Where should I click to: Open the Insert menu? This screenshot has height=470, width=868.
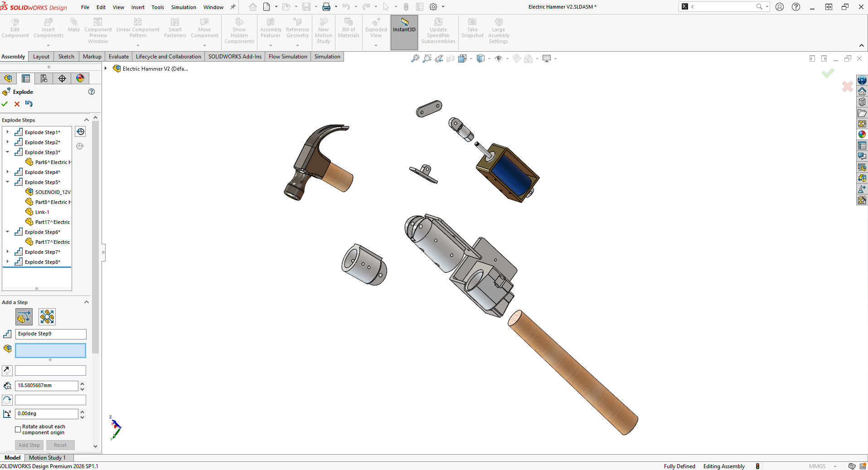click(138, 7)
